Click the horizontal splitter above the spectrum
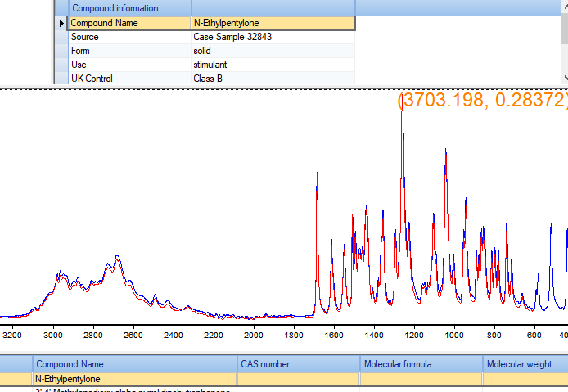Image resolution: width=568 pixels, height=392 pixels. click(x=284, y=87)
